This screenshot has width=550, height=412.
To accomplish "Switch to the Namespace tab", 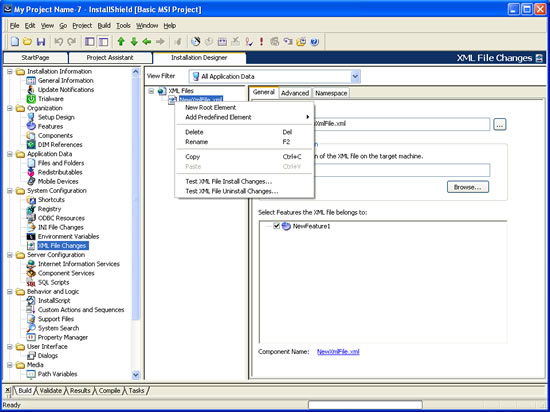I will click(331, 93).
